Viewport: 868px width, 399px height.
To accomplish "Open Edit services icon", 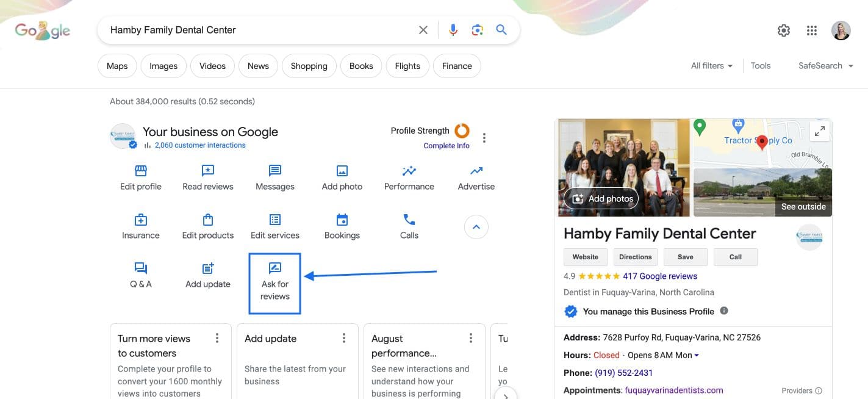I will point(275,220).
